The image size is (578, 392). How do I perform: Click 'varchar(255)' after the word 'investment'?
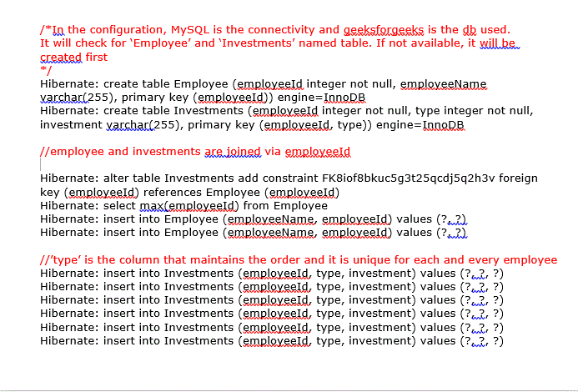point(143,125)
